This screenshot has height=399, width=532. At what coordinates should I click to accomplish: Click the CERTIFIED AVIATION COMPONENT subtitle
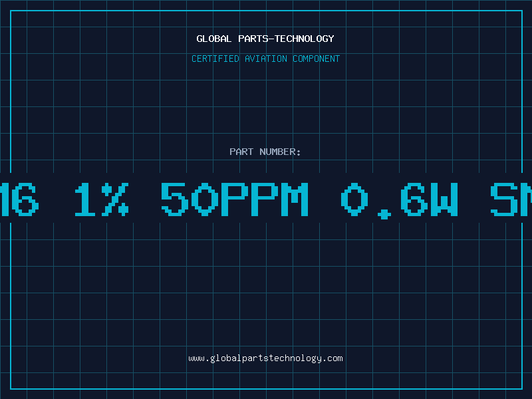point(265,59)
